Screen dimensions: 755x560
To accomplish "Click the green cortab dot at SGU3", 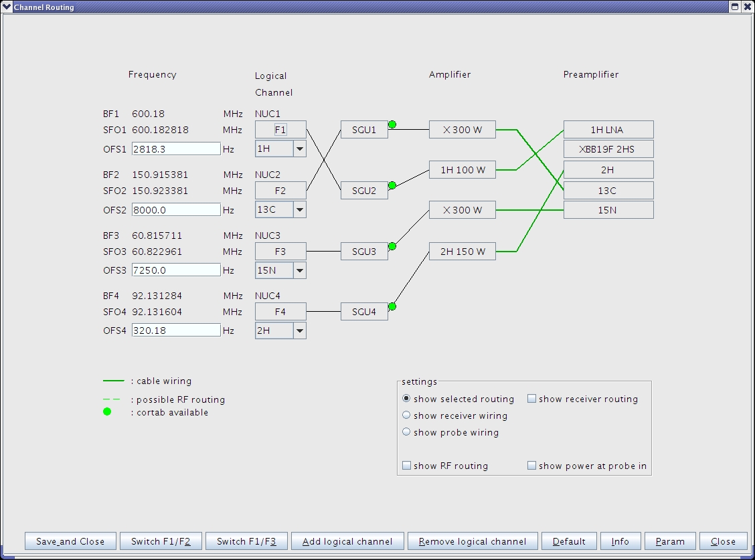I will (392, 246).
